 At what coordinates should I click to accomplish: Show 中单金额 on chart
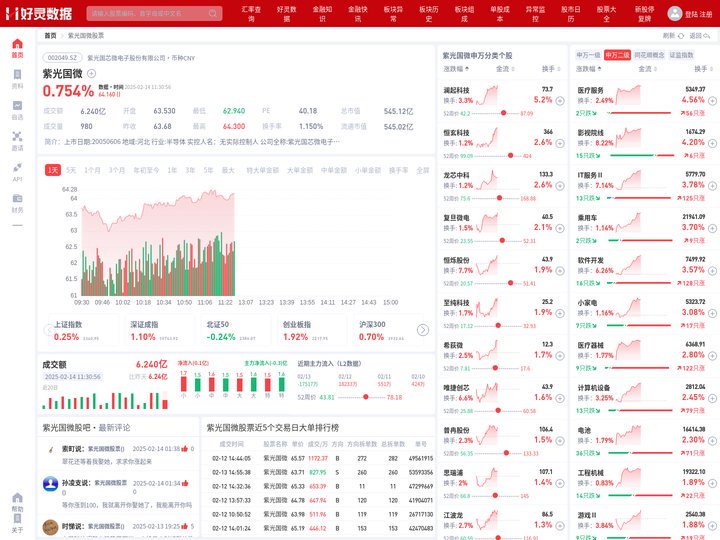click(x=334, y=170)
